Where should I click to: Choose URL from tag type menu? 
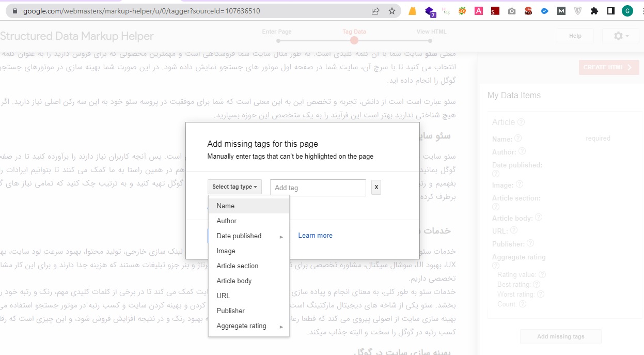click(249, 296)
